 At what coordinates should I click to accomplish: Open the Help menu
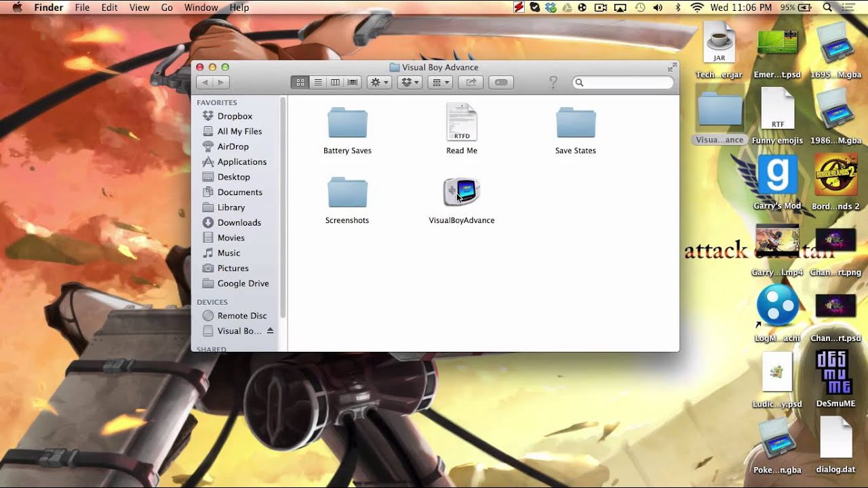click(239, 7)
